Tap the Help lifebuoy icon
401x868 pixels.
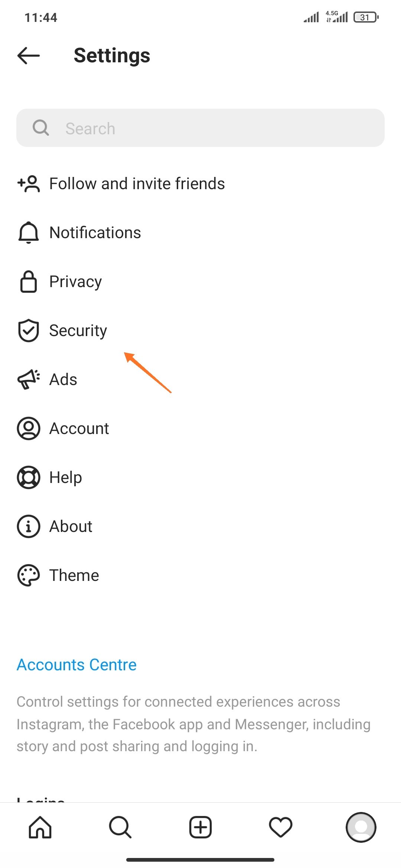[29, 477]
